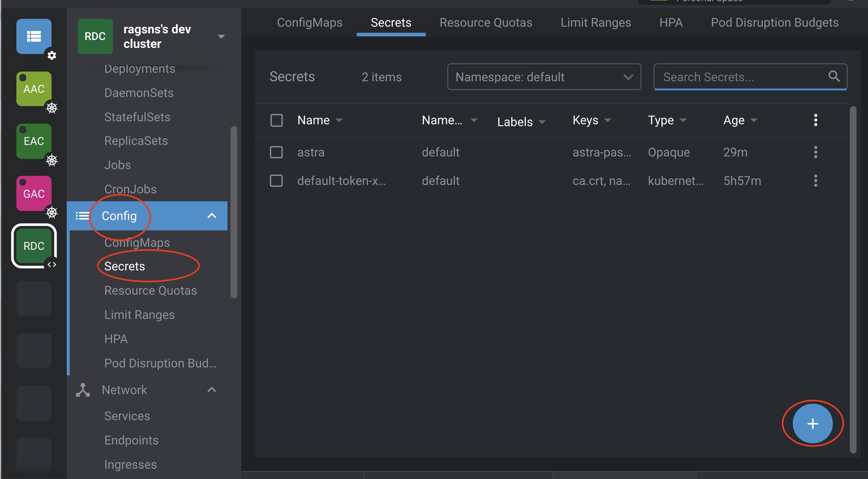Click search magnifier icon in Secrets search
The width and height of the screenshot is (868, 479).
click(x=834, y=76)
